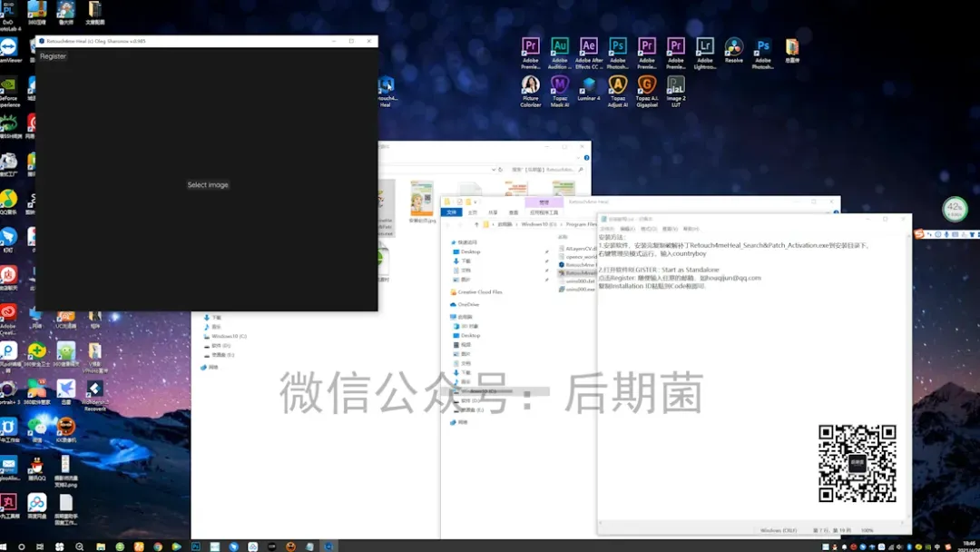
Task: Select Windows10 (C:) in back Explorer tree
Action: click(x=225, y=336)
